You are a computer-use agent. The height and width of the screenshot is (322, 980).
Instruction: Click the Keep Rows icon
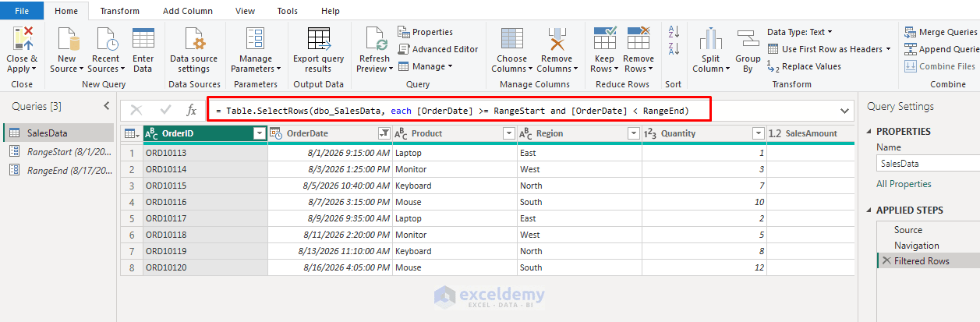(x=604, y=38)
